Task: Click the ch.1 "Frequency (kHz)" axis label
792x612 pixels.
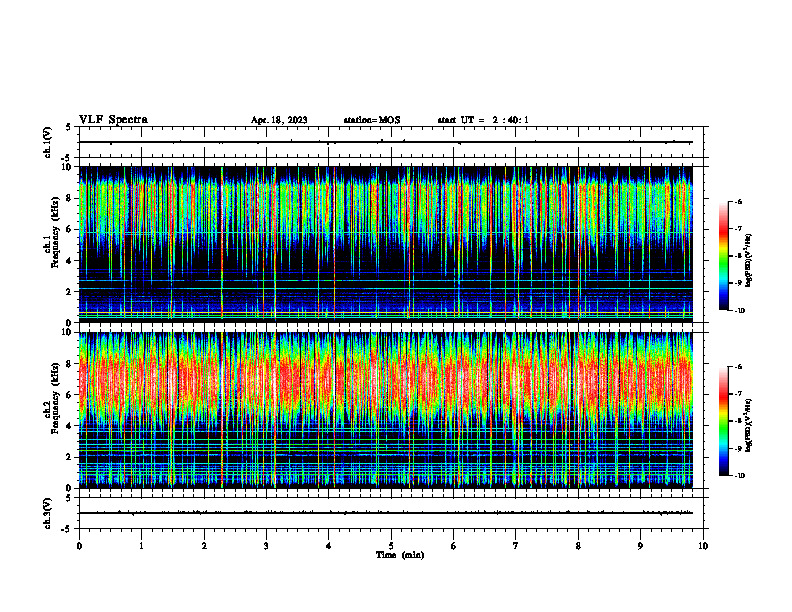Action: click(x=55, y=233)
